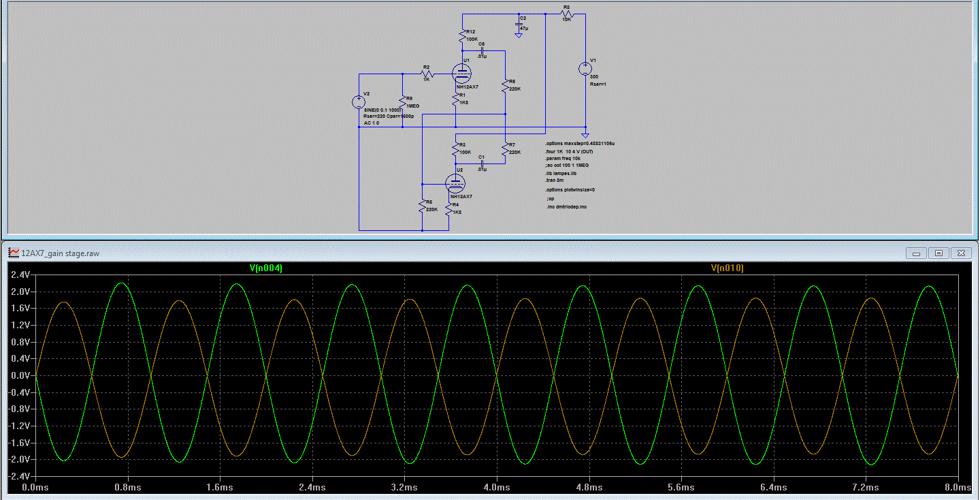Click the Rser=1 label beside V1

tap(598, 84)
